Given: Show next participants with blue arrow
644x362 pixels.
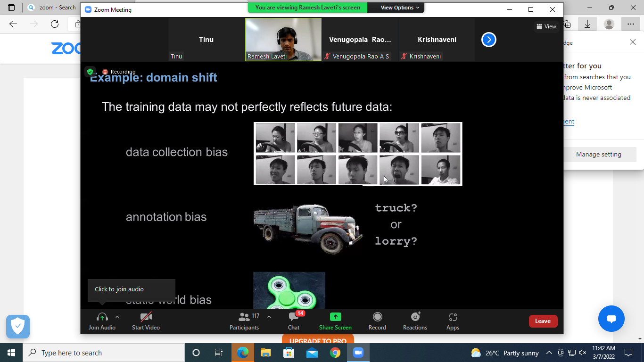Looking at the screenshot, I should pos(489,40).
